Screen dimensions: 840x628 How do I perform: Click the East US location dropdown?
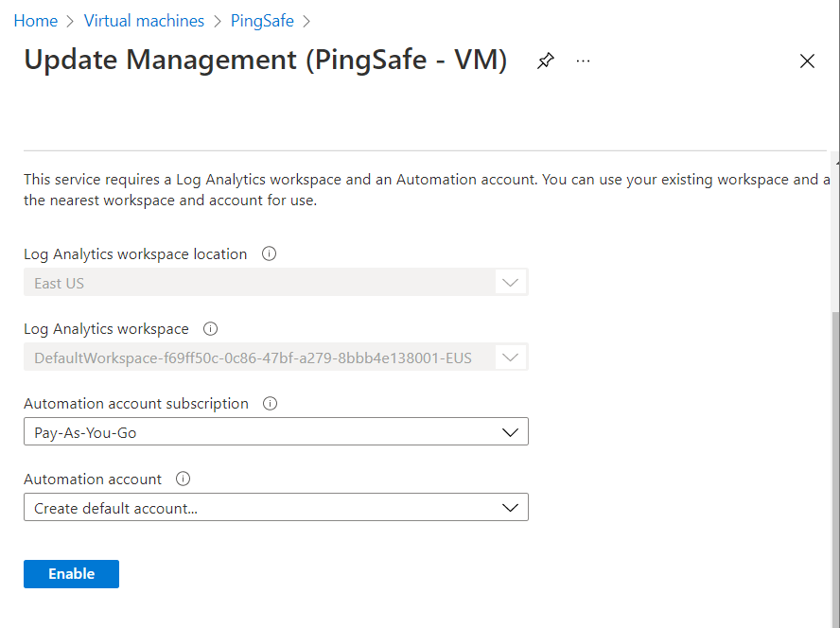(x=275, y=283)
